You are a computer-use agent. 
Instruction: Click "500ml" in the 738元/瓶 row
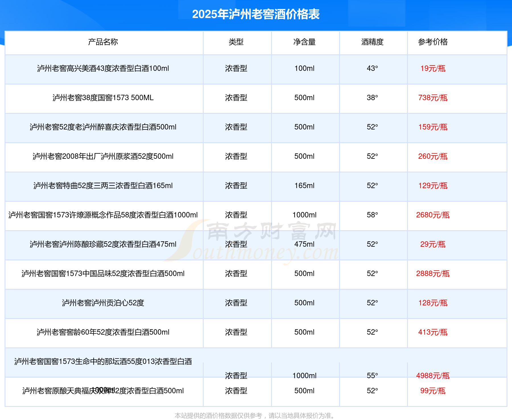[304, 98]
